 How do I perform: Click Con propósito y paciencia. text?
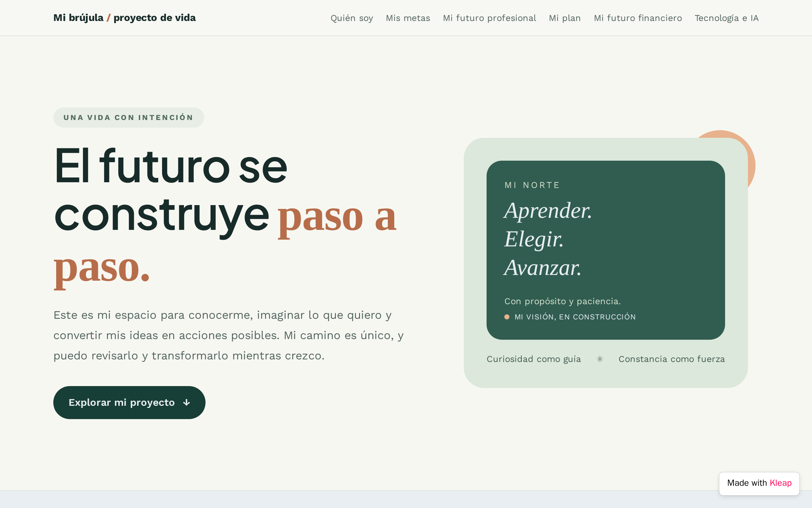[562, 301]
